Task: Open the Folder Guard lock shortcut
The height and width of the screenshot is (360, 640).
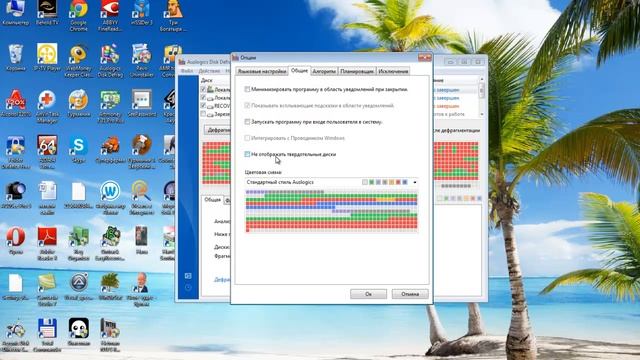Action: coord(16,152)
